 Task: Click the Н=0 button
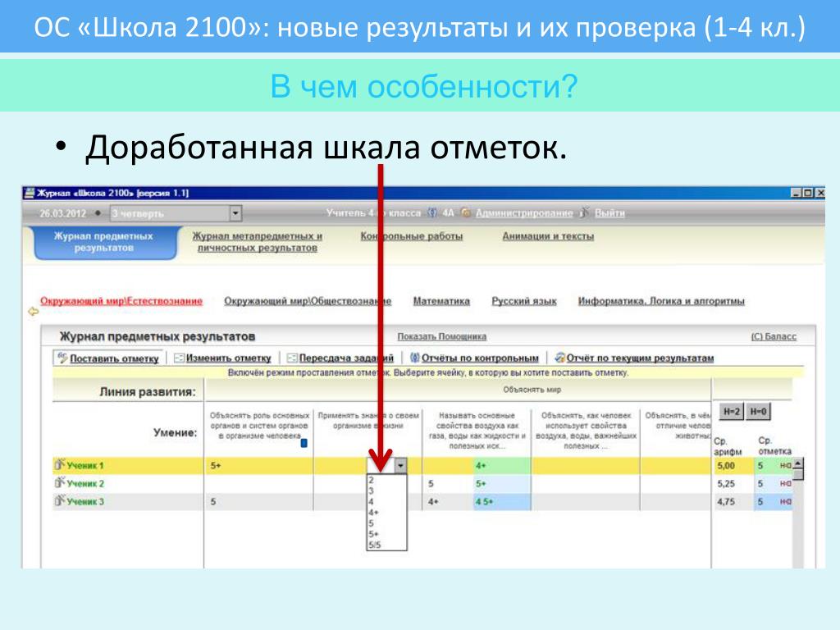758,412
